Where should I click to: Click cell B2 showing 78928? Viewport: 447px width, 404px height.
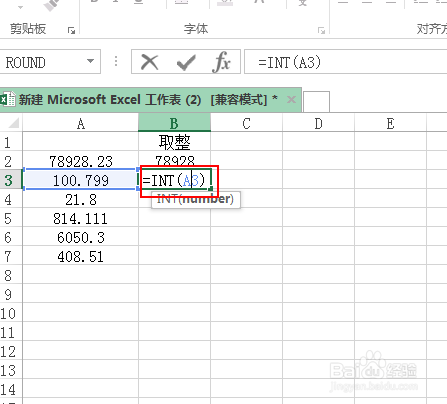pos(174,160)
